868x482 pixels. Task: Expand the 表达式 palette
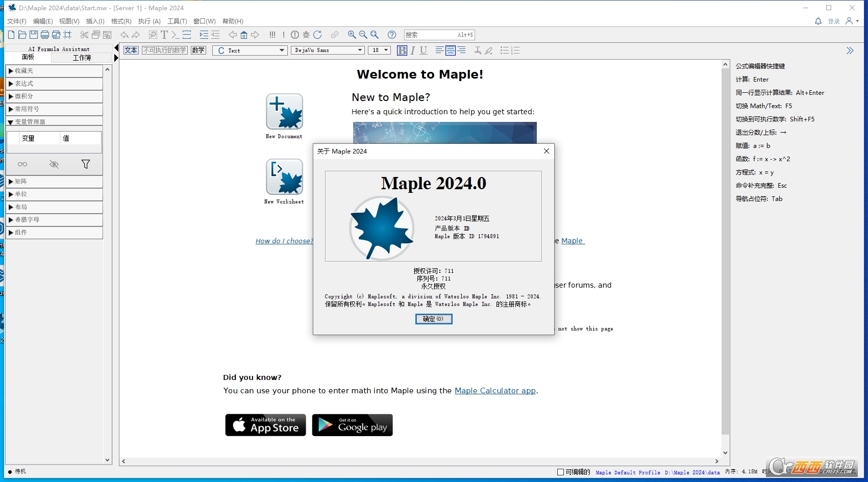coord(55,84)
